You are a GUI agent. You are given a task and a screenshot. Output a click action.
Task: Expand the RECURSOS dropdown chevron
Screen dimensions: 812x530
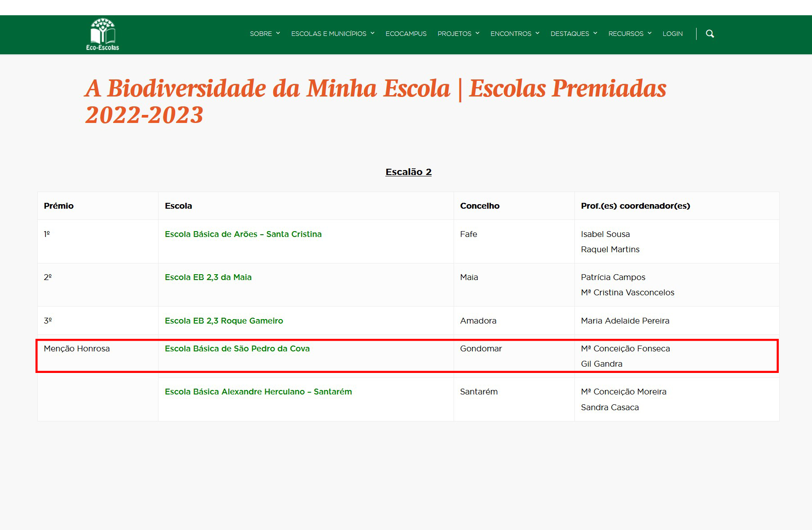point(649,33)
